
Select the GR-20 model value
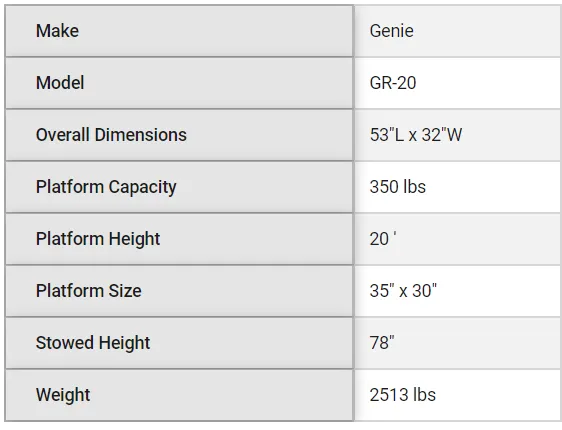coord(392,83)
